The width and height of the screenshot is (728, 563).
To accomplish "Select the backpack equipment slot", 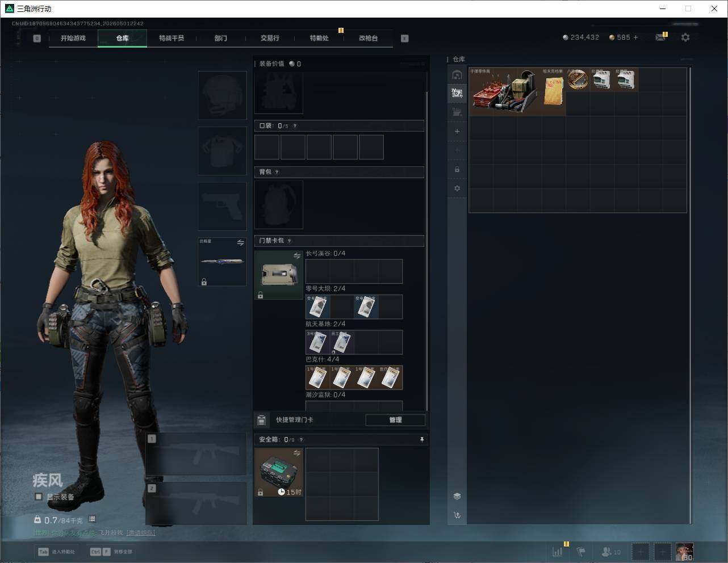I will (x=279, y=205).
